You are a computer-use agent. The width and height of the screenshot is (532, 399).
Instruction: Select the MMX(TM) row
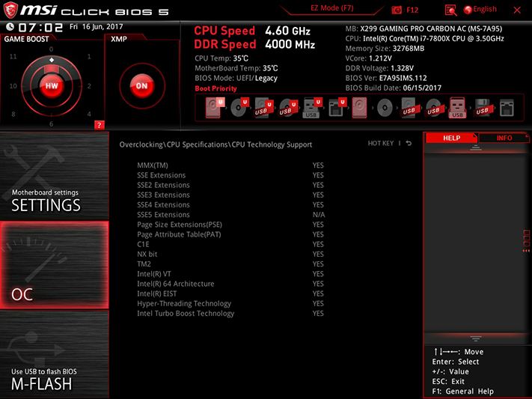(x=230, y=165)
